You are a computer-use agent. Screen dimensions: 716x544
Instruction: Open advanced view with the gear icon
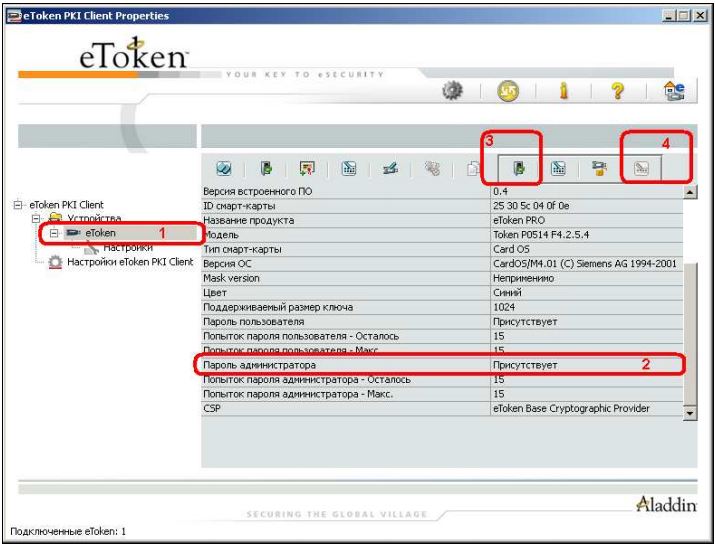tap(453, 90)
